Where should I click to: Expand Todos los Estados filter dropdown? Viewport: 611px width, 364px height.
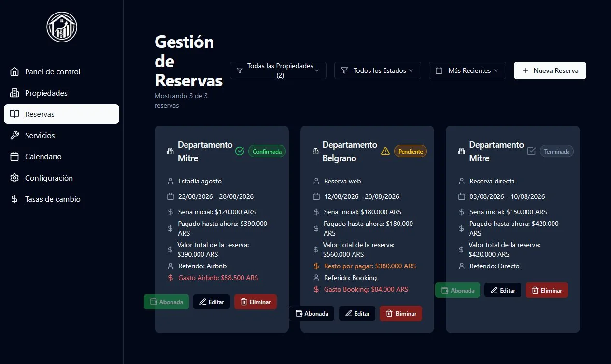pos(378,70)
